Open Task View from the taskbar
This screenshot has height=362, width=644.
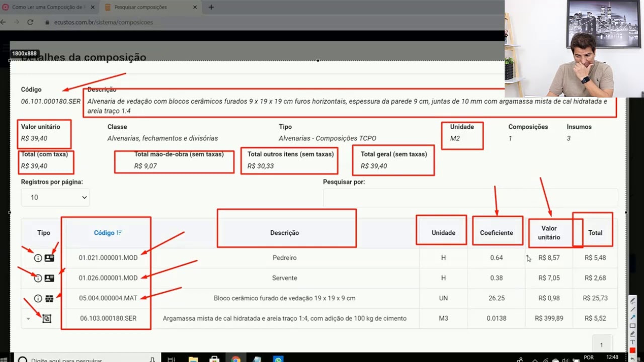coord(171,359)
